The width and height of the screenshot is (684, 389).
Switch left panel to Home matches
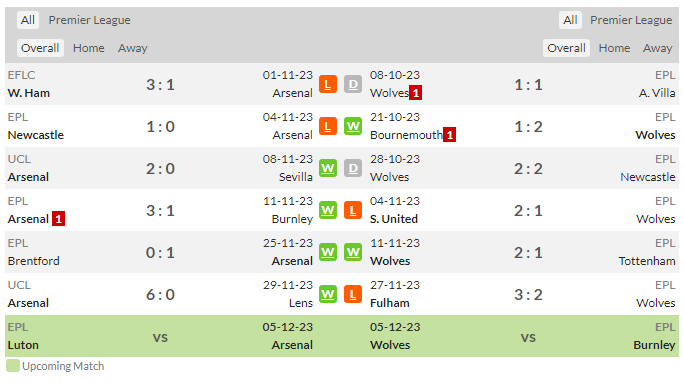[x=89, y=48]
